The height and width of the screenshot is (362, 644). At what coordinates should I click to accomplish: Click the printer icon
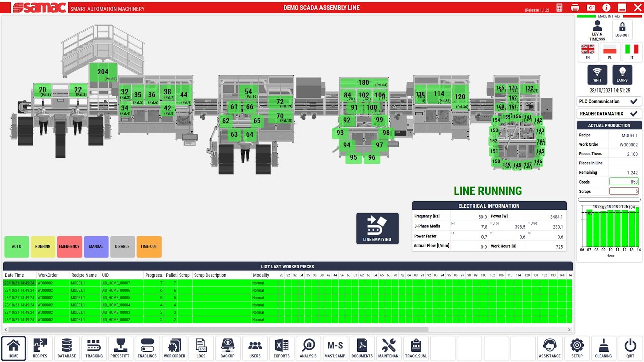575,8
